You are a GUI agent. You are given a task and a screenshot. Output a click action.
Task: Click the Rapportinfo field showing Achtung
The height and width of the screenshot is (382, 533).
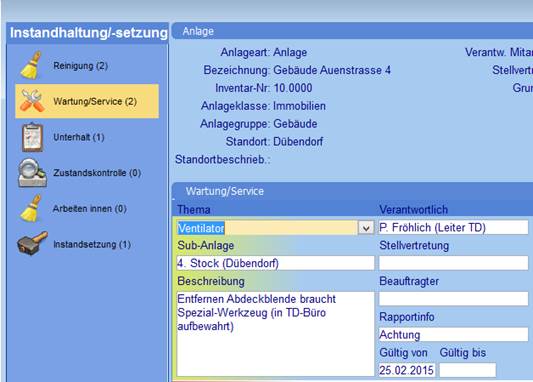[453, 334]
